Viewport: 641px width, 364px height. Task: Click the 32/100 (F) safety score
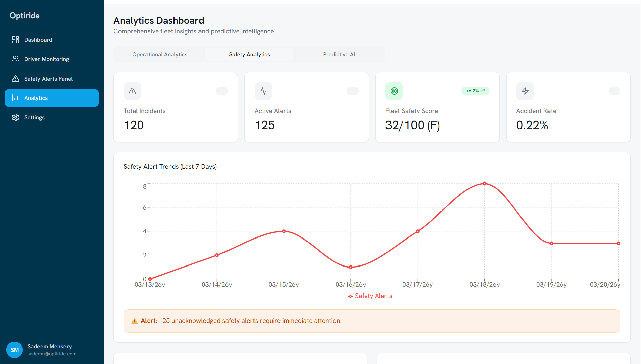[x=413, y=125]
